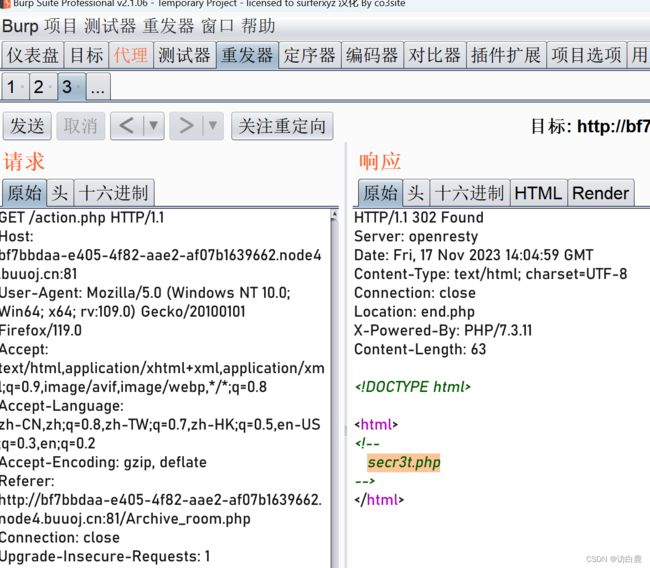Click the <!DOCTYPE html> line

(x=413, y=387)
